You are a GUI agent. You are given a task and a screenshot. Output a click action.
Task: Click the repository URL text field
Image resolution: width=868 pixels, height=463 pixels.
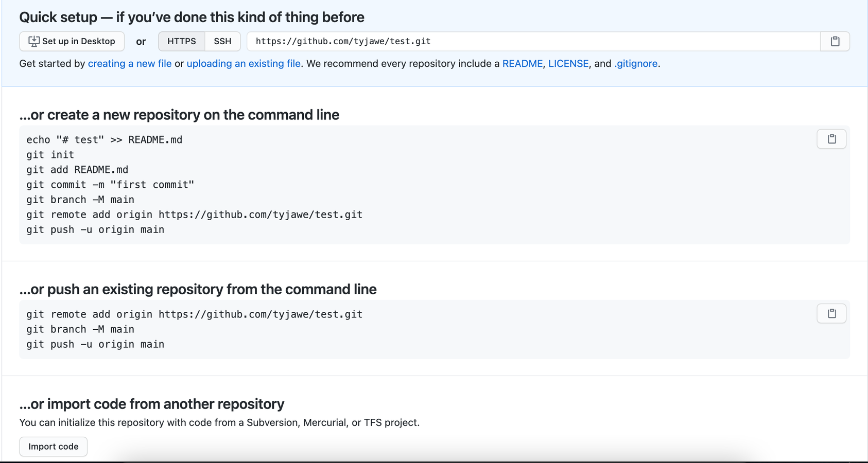pos(533,41)
